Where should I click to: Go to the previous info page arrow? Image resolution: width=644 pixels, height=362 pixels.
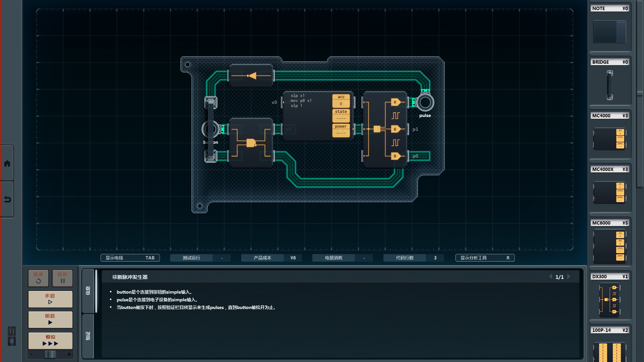click(x=550, y=277)
